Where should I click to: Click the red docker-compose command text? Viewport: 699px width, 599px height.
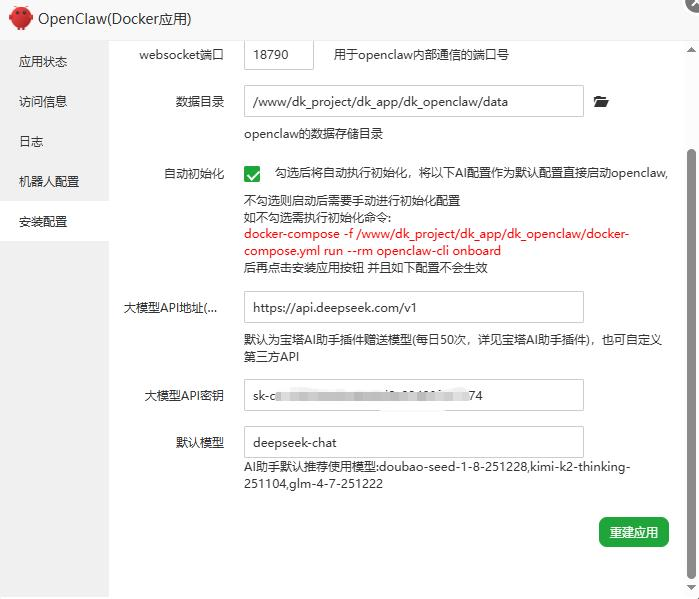click(436, 242)
